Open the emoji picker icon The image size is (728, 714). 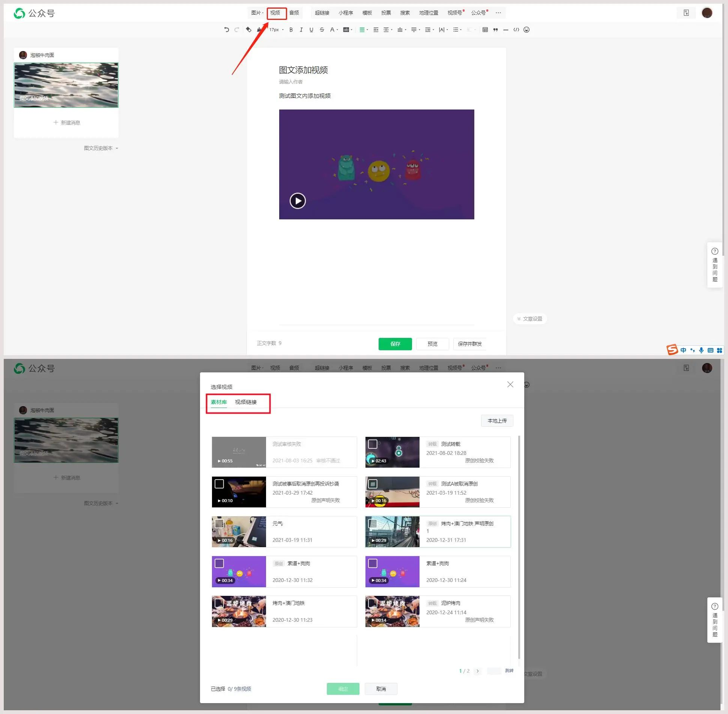526,30
